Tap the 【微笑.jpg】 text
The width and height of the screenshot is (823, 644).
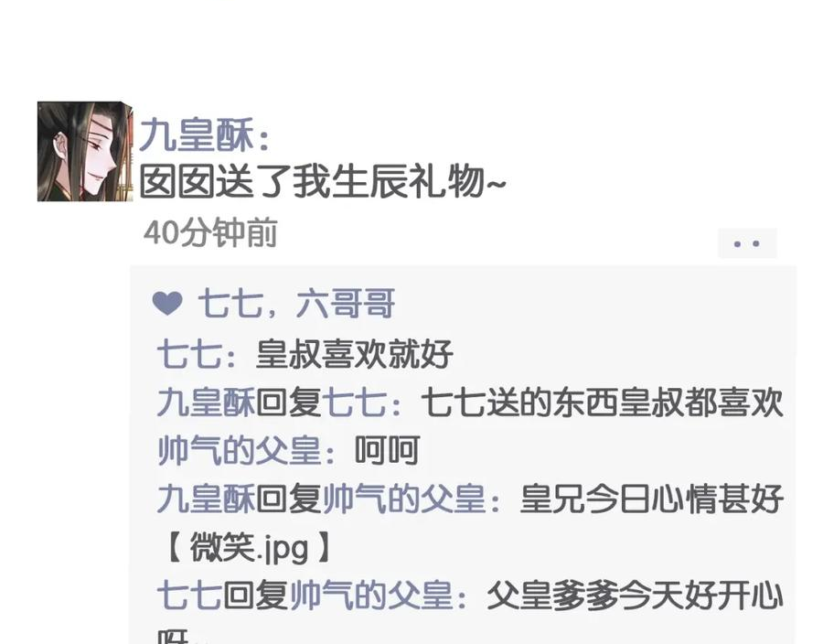246,547
